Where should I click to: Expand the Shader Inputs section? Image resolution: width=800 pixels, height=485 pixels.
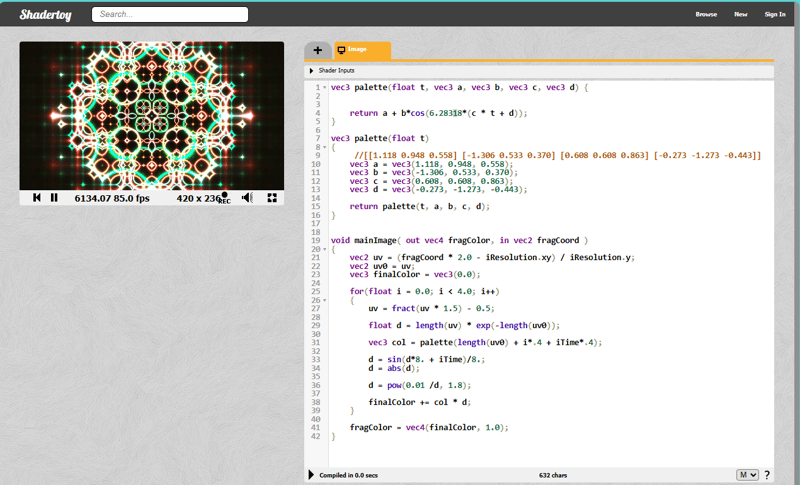[312, 70]
